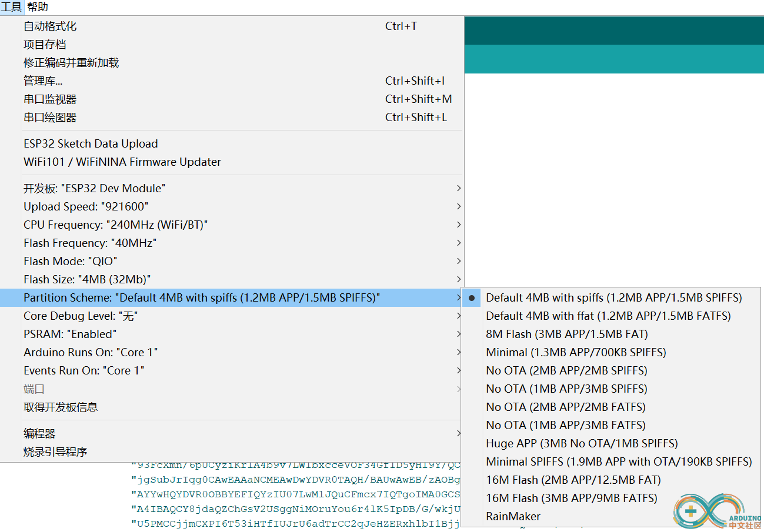Viewport: 764px width, 532px height.
Task: Select Default 4MB with spiffs partition option
Action: click(x=611, y=298)
